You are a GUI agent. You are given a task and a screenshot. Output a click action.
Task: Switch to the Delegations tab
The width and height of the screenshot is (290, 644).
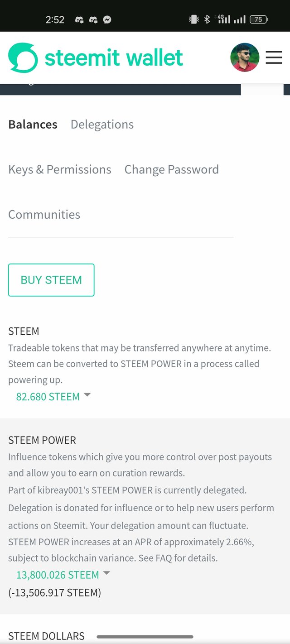[x=102, y=124]
